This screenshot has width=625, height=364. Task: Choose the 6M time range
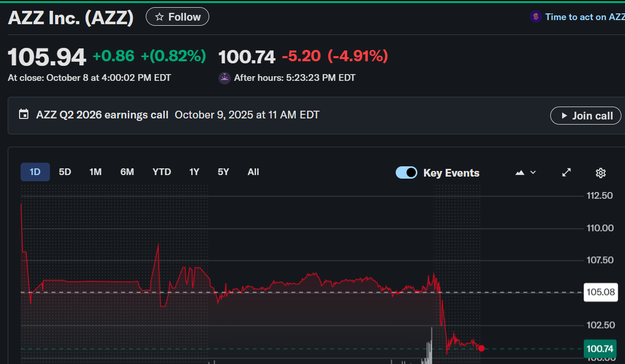[127, 172]
